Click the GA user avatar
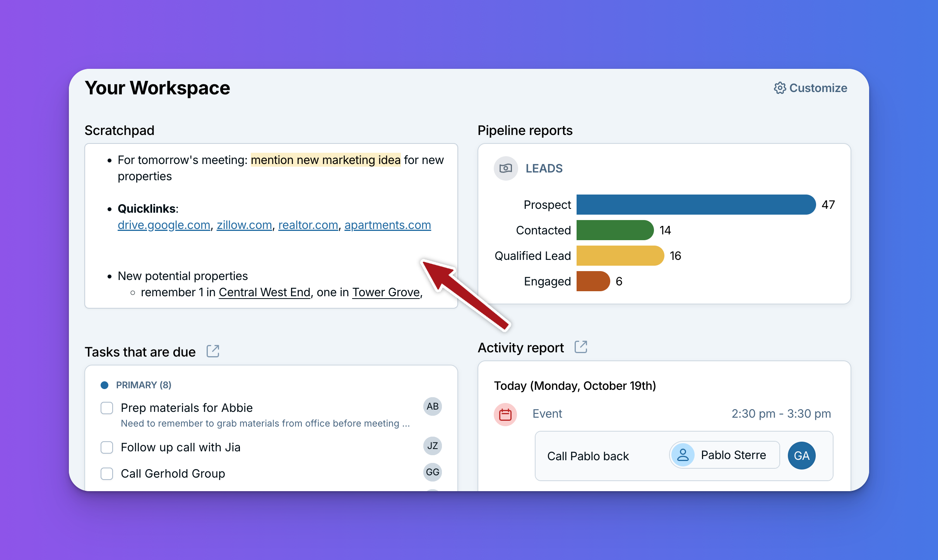This screenshot has width=938, height=560. pyautogui.click(x=802, y=456)
